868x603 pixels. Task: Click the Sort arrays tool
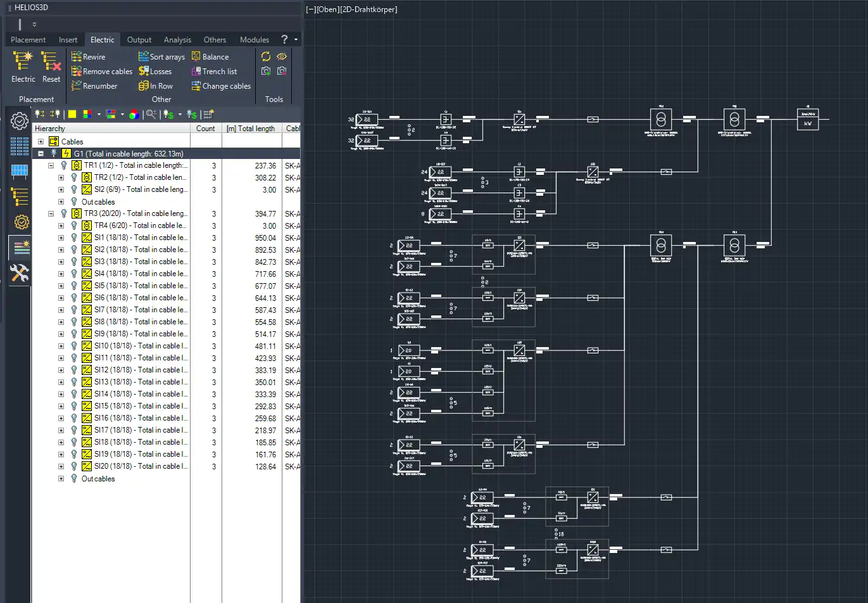coord(161,57)
